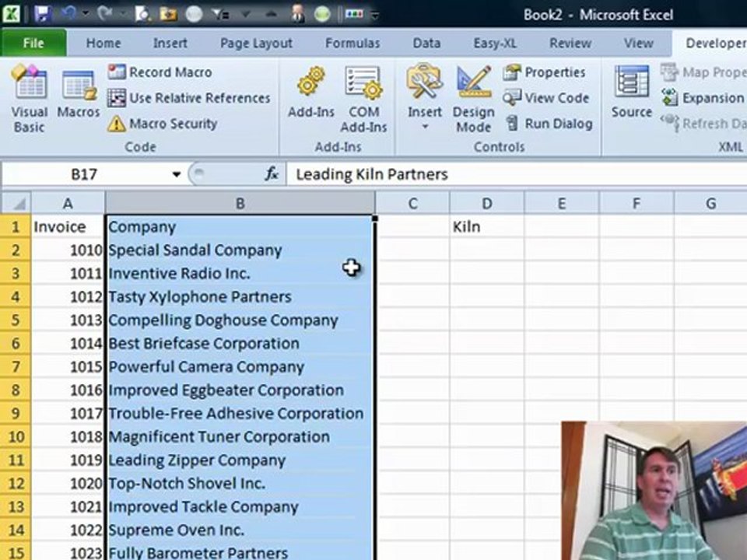747x560 pixels.
Task: Click cell D1 containing Kiln
Action: coord(486,226)
